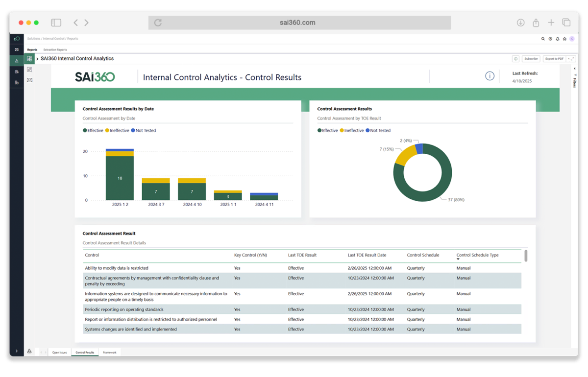Toggle Effective legend in bar chart
The width and height of the screenshot is (588, 377).
[x=93, y=131]
